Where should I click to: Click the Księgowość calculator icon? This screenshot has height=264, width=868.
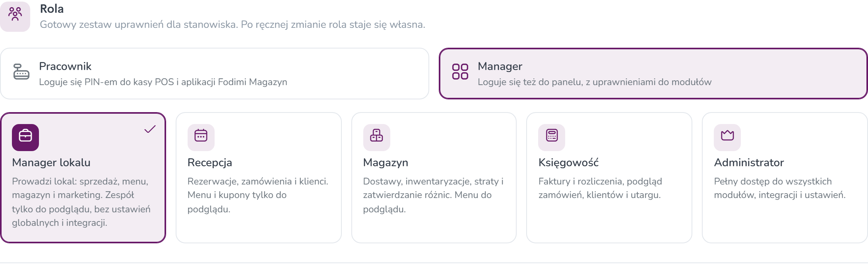point(552,138)
